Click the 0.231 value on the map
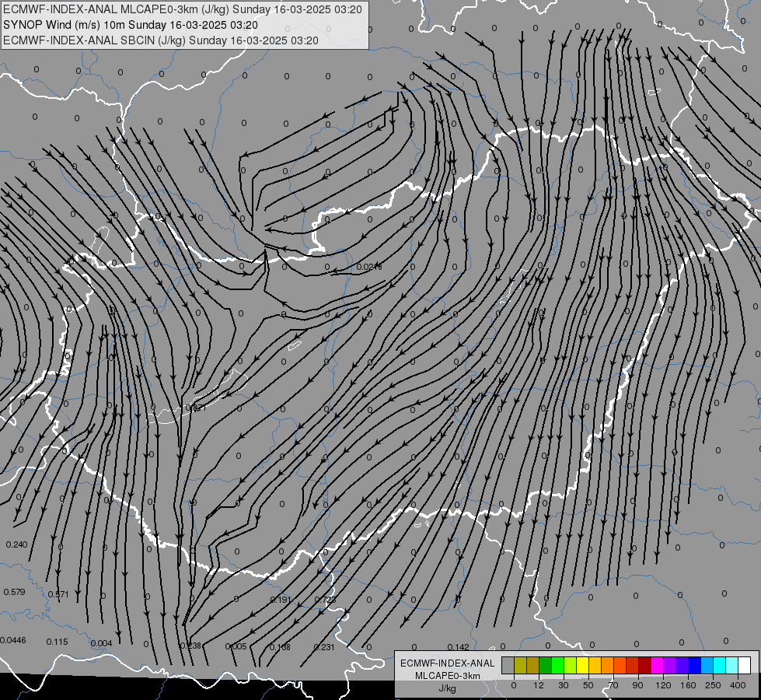 coord(324,647)
